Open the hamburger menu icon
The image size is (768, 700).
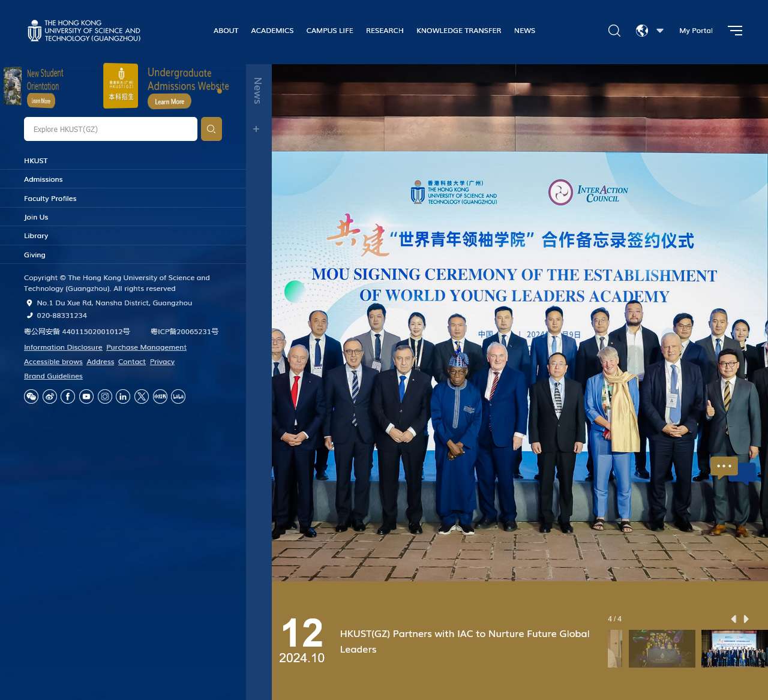(x=735, y=31)
